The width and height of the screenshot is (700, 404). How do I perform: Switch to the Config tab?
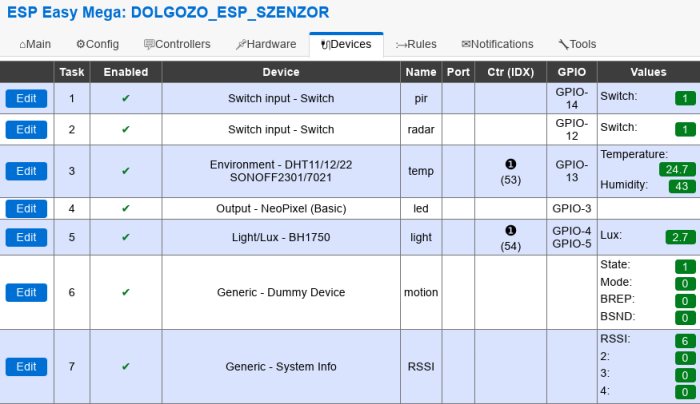tap(97, 44)
